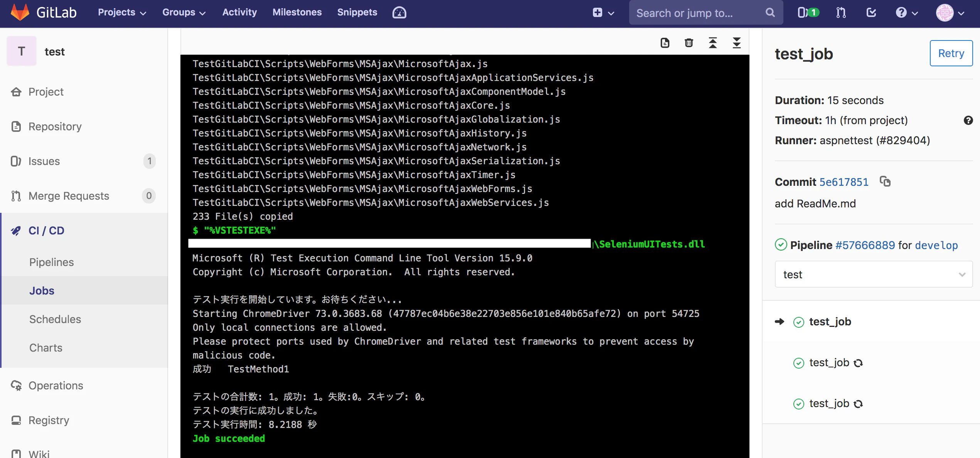Open Milestones in the top navigation

point(297,12)
